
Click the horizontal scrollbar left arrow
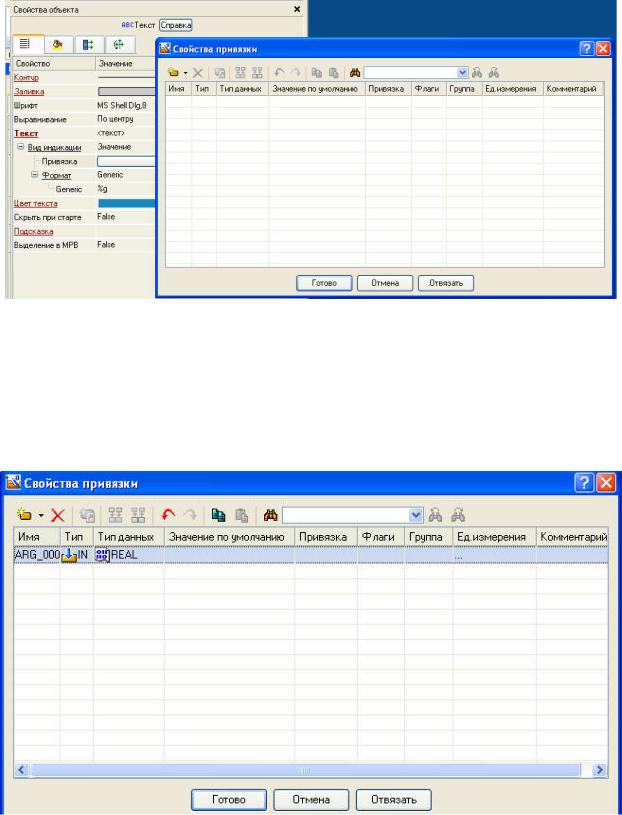21,770
